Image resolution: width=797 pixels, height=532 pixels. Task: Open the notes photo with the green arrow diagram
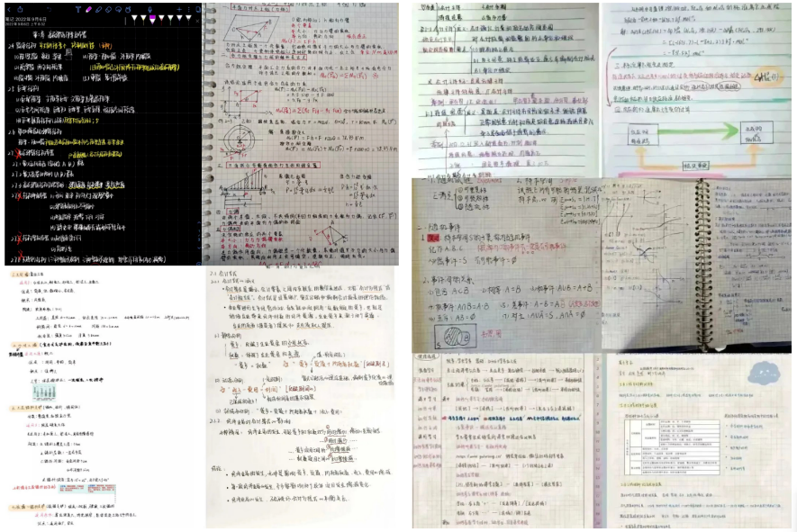[x=696, y=90]
